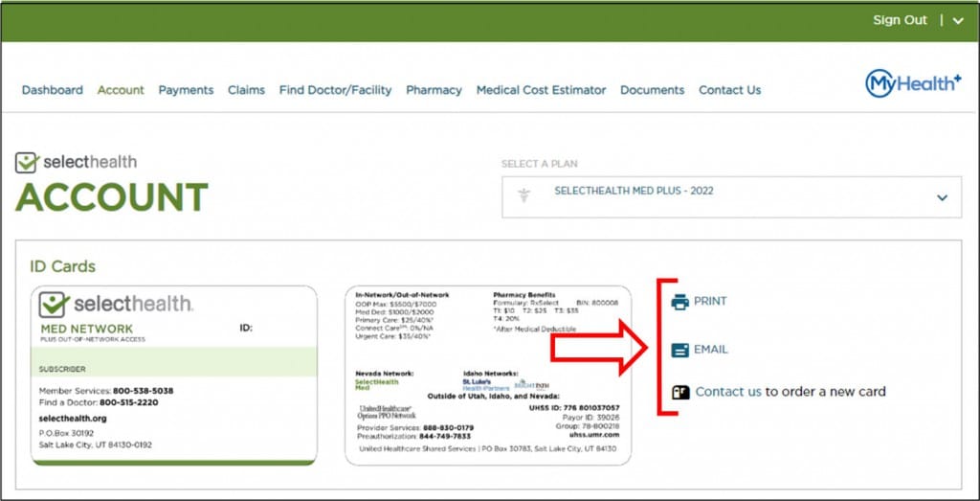
Task: Open the Medical Cost Estimator
Action: coord(542,90)
